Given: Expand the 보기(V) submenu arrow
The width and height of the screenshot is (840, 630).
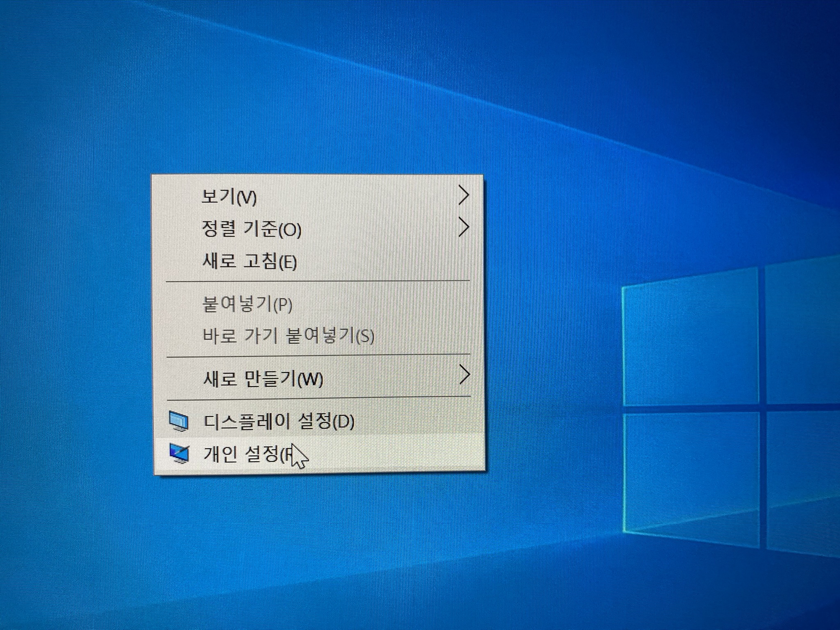Looking at the screenshot, I should click(x=463, y=196).
